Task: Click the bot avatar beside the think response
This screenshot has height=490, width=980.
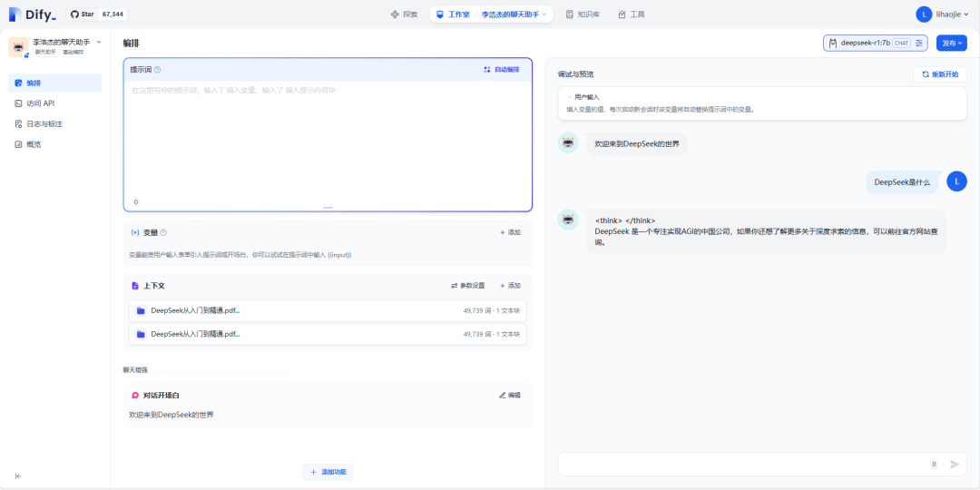Action: [x=567, y=220]
